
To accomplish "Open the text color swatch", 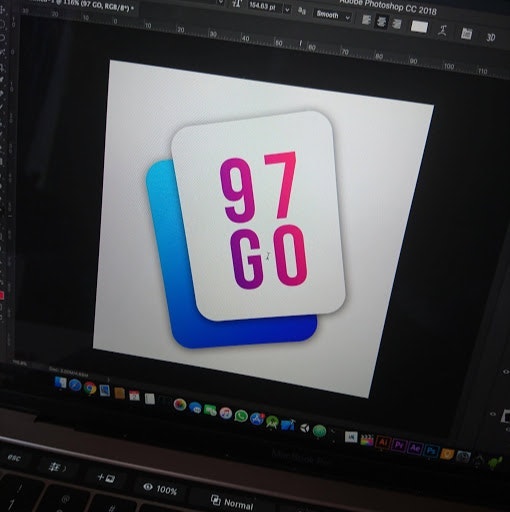I will (x=419, y=27).
